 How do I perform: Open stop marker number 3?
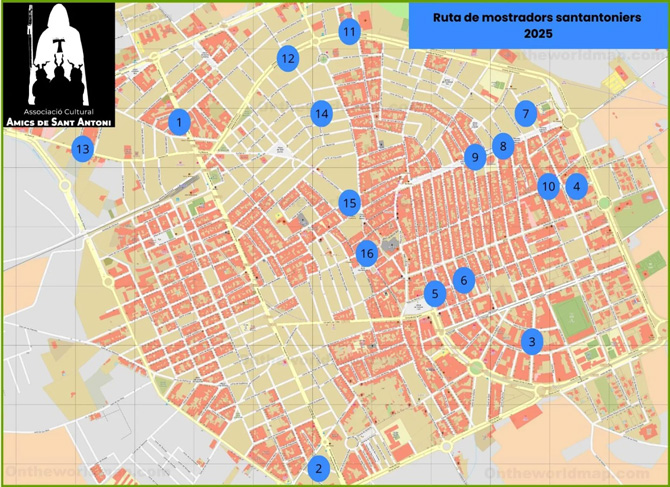click(x=532, y=341)
